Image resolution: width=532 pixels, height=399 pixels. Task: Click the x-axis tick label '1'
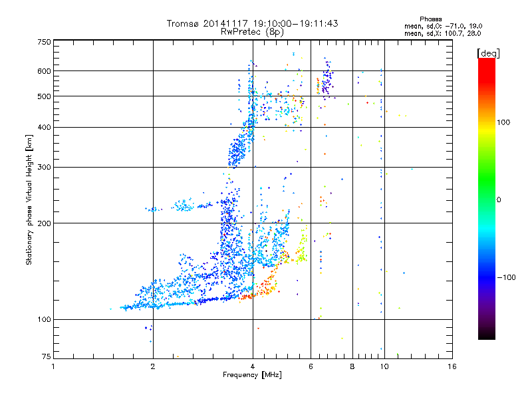click(53, 366)
